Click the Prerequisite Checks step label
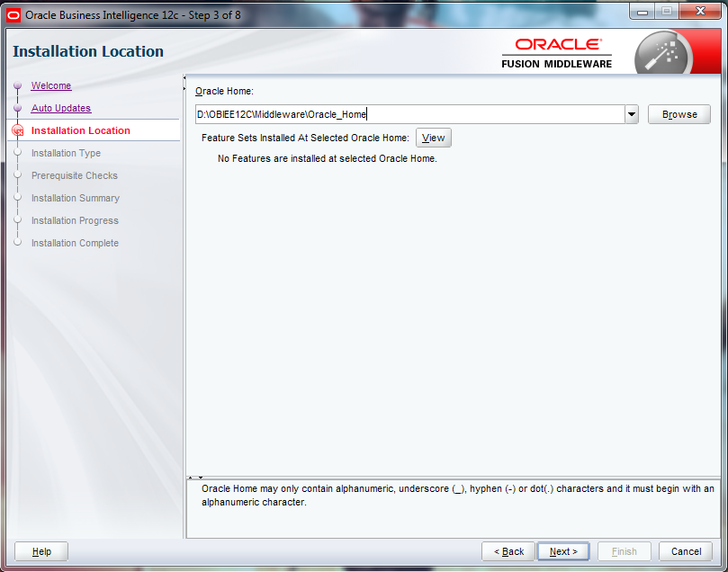 click(x=75, y=175)
